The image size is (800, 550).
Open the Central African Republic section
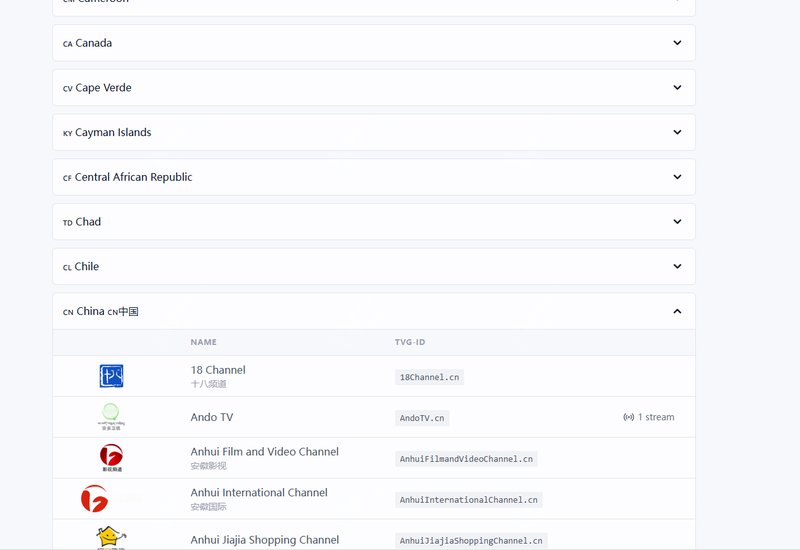point(677,177)
